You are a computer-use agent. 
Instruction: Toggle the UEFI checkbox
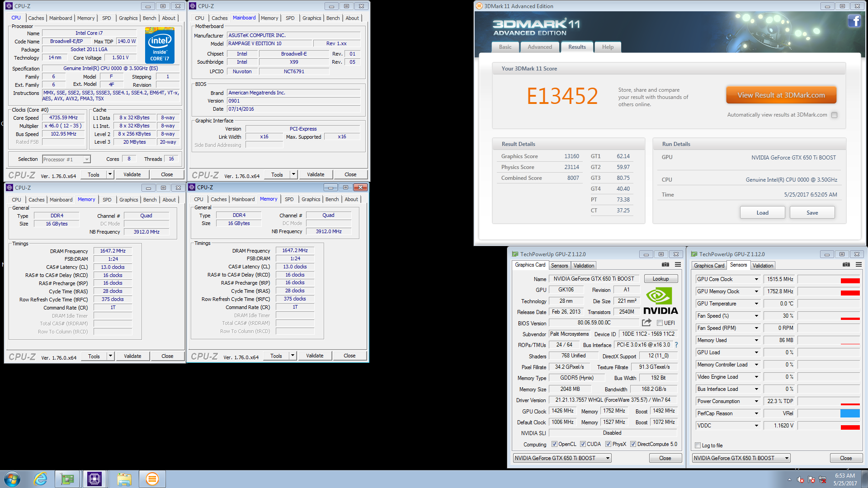[x=660, y=323]
